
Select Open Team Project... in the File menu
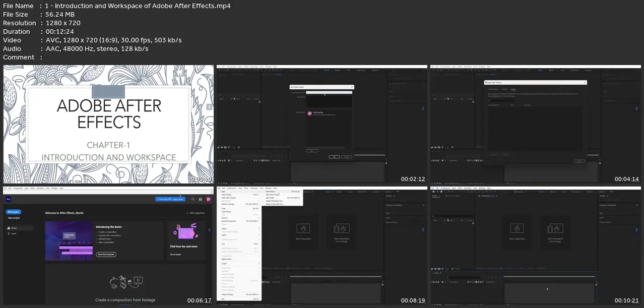(239, 198)
